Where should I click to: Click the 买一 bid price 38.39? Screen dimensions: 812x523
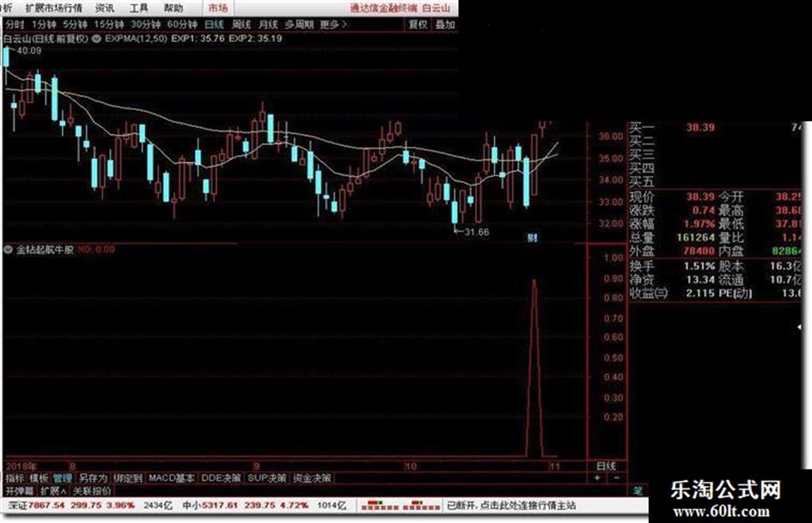(700, 127)
